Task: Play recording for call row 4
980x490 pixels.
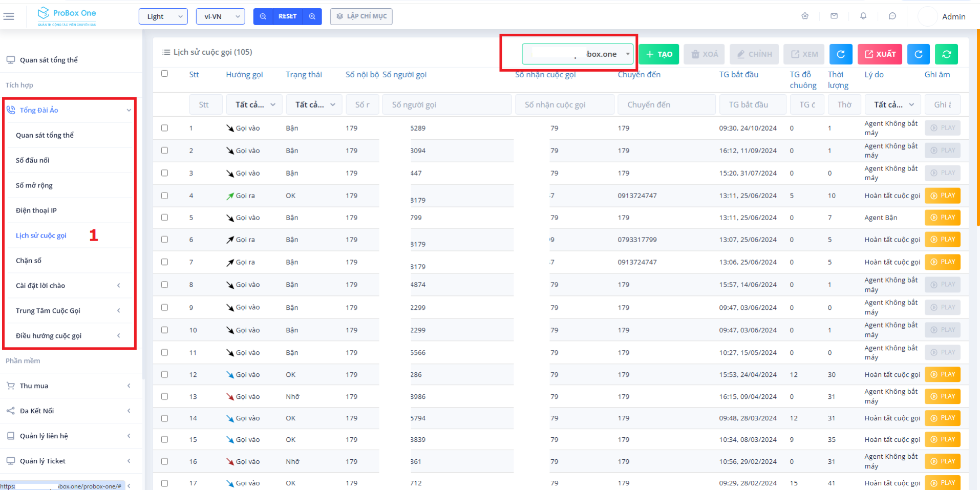Action: 942,196
